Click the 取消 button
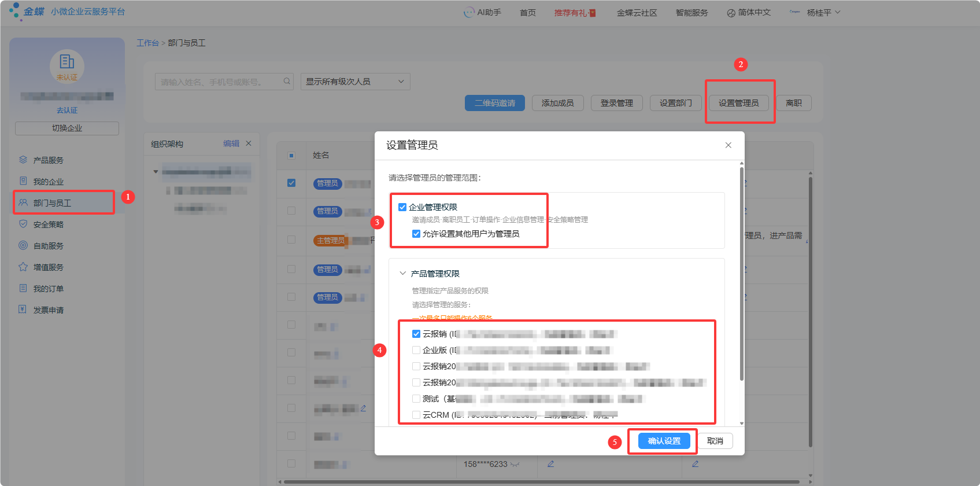The image size is (980, 486). (715, 441)
